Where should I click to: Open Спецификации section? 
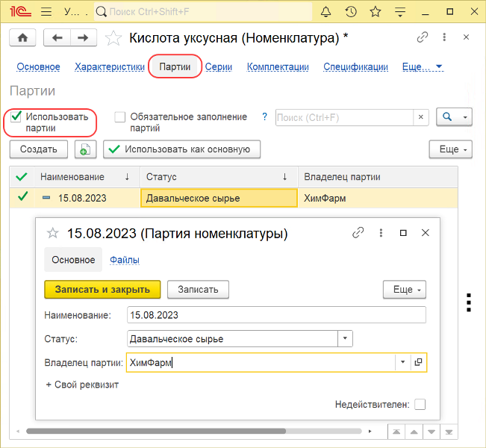coord(355,66)
